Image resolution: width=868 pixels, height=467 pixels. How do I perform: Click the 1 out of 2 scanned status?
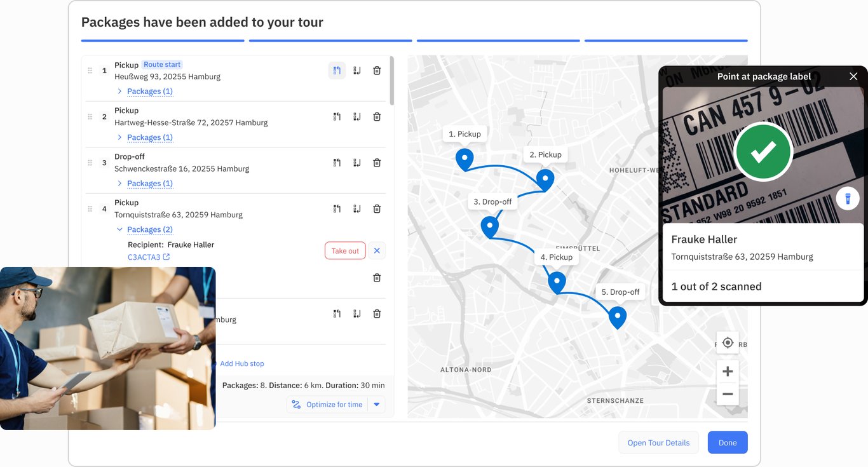[x=716, y=287]
